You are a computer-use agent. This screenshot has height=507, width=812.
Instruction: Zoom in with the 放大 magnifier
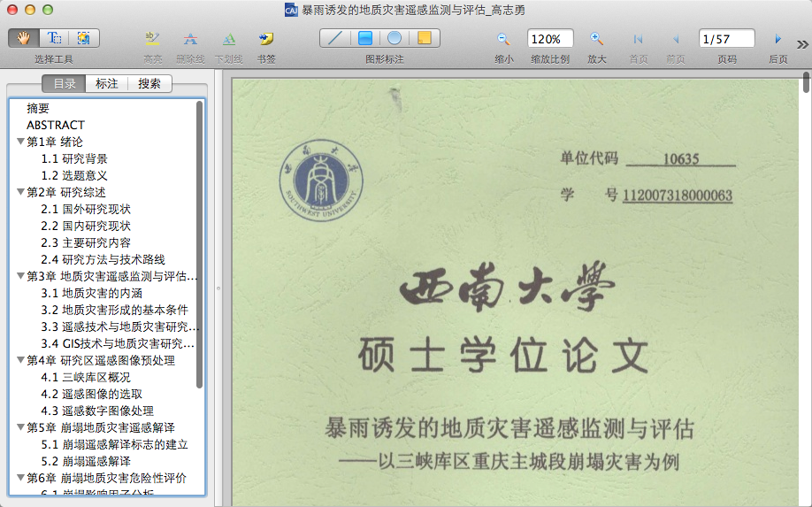(597, 39)
